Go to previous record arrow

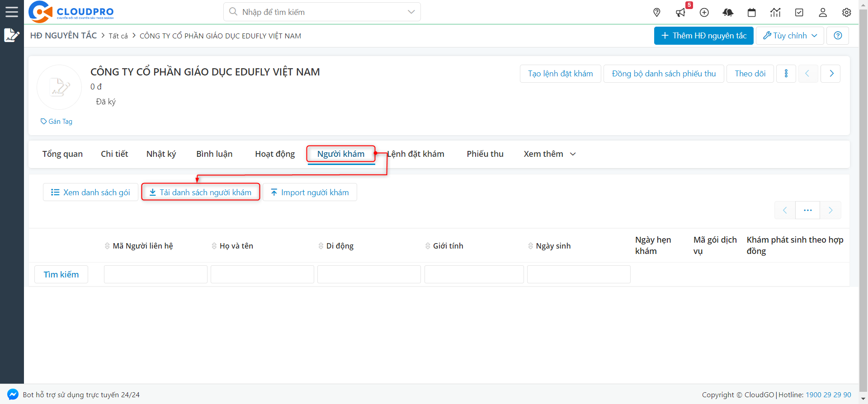coord(807,74)
